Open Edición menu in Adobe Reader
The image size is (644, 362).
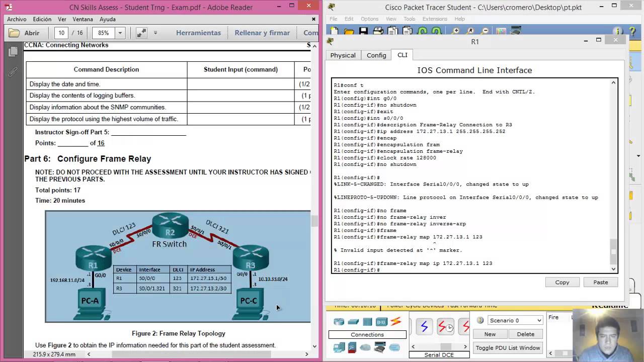pos(42,19)
